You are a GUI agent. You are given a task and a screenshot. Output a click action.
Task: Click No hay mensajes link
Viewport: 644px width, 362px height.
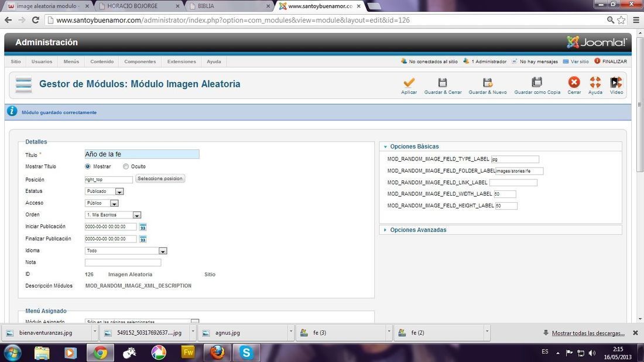tap(539, 62)
